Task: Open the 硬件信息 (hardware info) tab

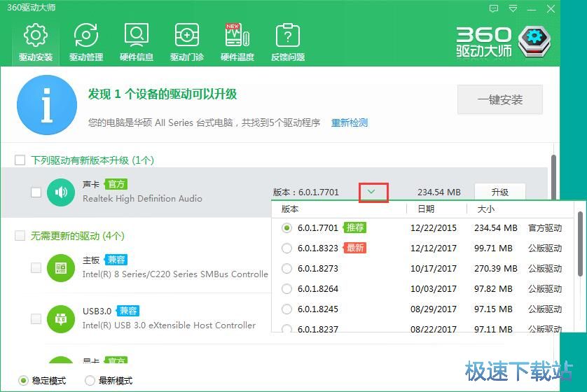Action: (x=137, y=42)
